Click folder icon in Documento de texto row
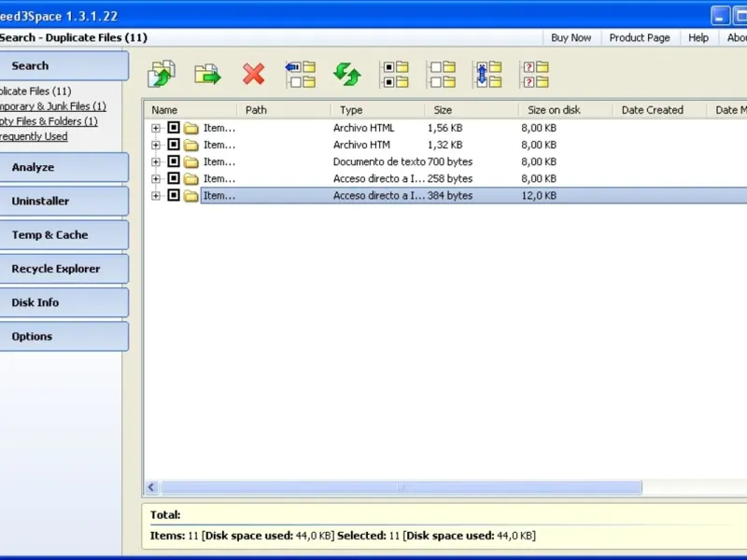 pos(191,161)
